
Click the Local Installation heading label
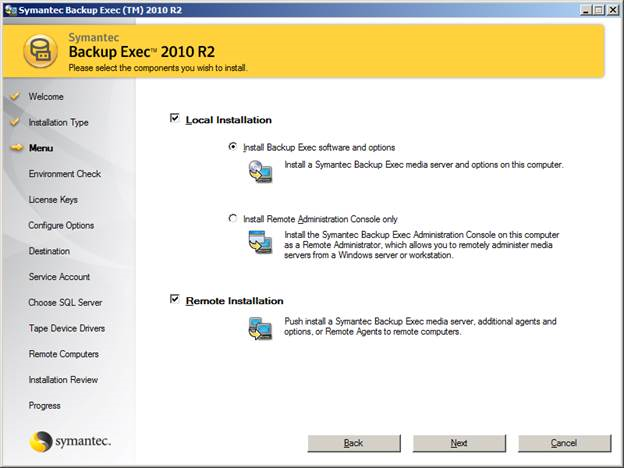pyautogui.click(x=228, y=120)
